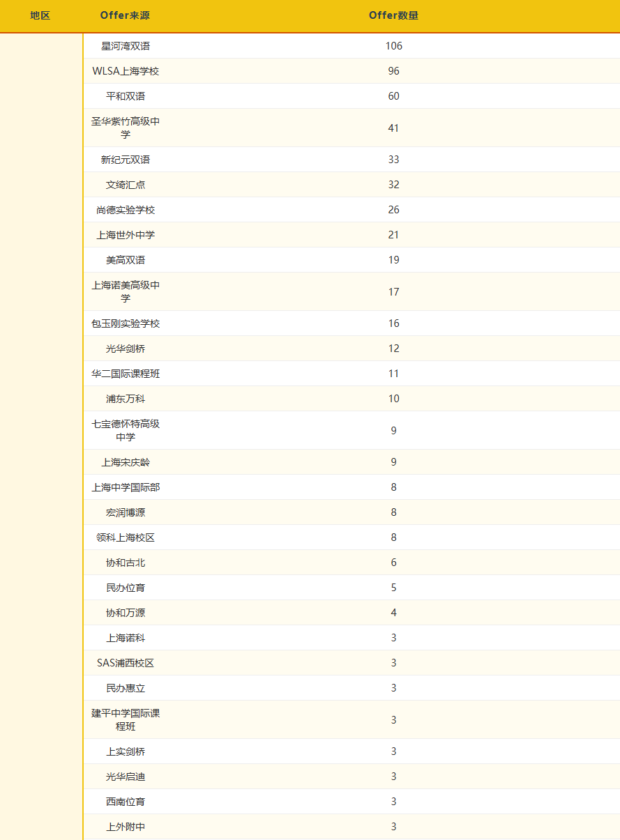Select the 星河湾双语 school name

126,46
